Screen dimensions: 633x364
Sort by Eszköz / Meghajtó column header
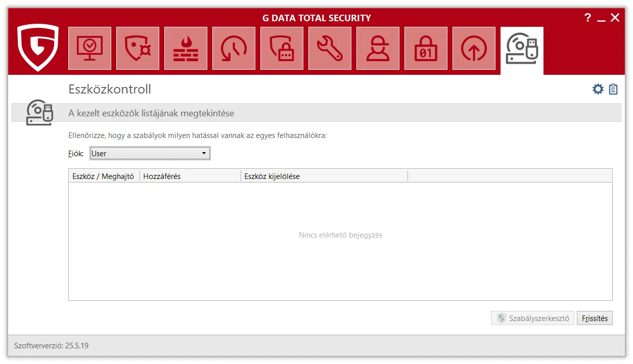[104, 176]
